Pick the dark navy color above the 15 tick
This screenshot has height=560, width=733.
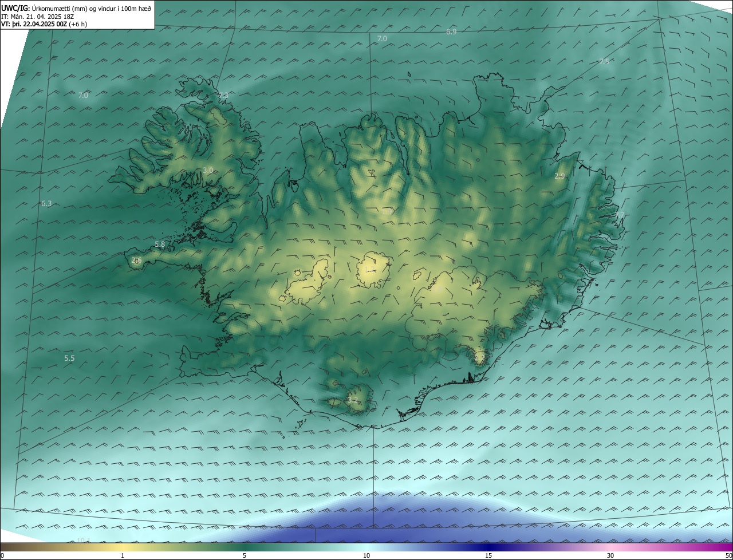click(488, 547)
